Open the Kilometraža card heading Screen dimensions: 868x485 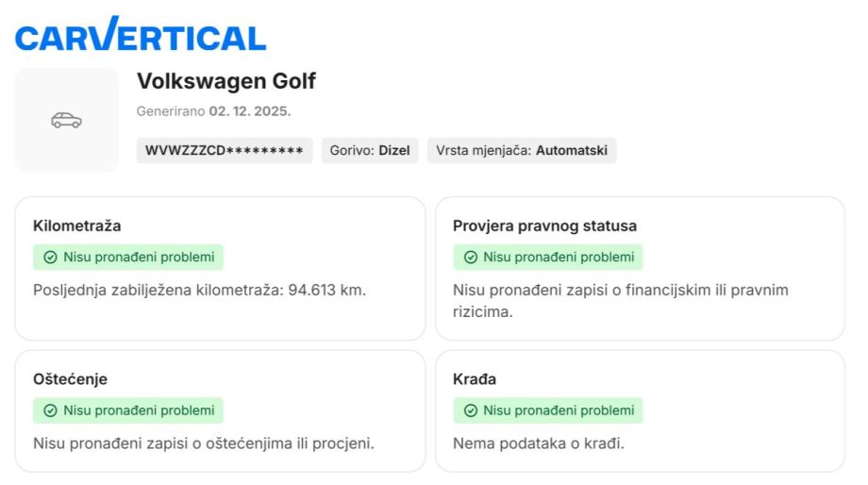[x=76, y=226]
